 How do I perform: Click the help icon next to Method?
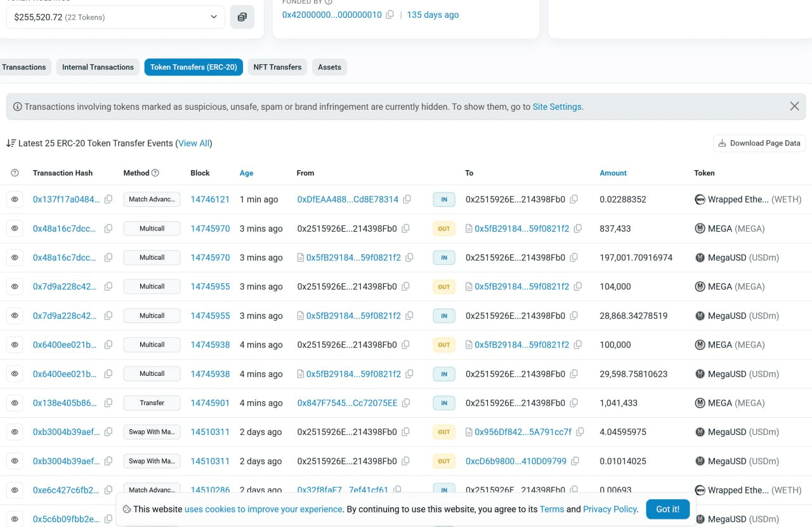(155, 173)
